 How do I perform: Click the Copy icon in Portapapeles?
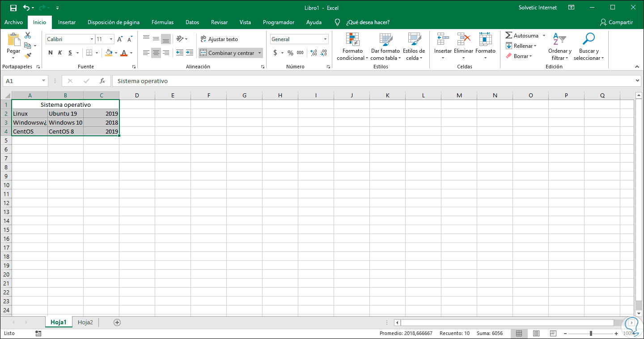tap(28, 46)
